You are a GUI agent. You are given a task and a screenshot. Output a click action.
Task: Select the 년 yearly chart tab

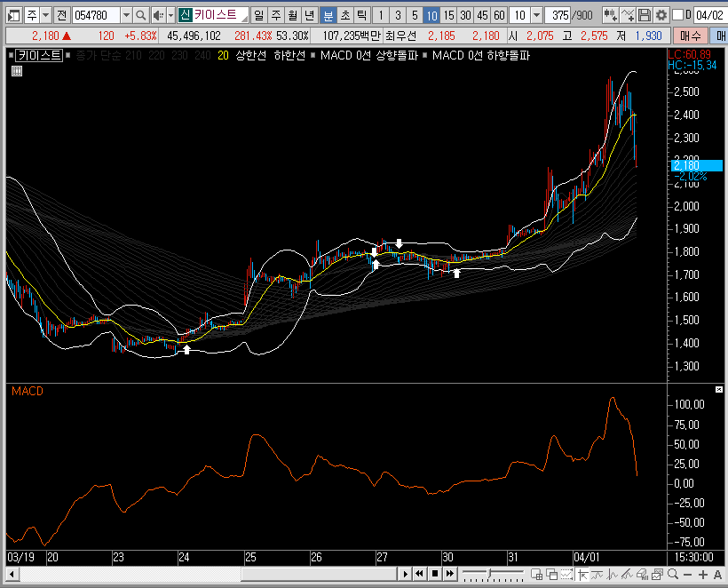tap(310, 15)
